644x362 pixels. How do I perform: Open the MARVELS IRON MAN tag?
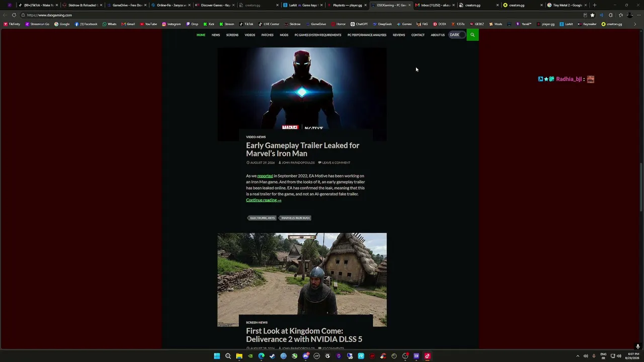(x=295, y=218)
